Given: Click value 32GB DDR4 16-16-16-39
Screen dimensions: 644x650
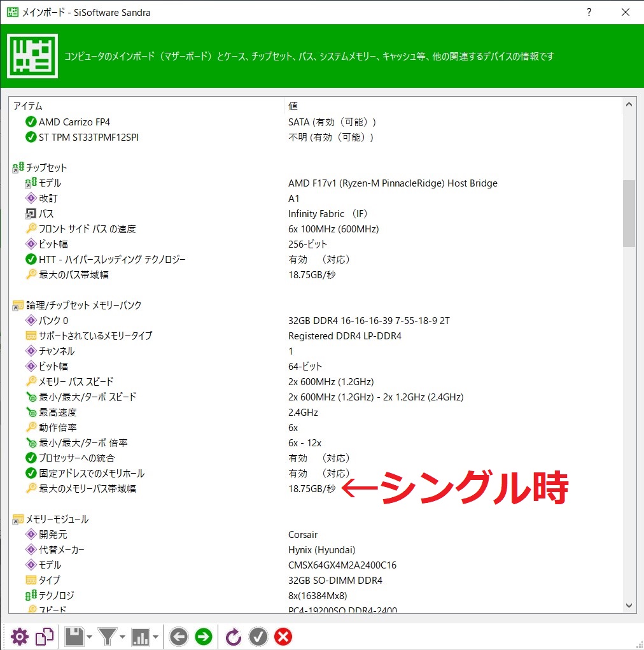Looking at the screenshot, I should [369, 320].
